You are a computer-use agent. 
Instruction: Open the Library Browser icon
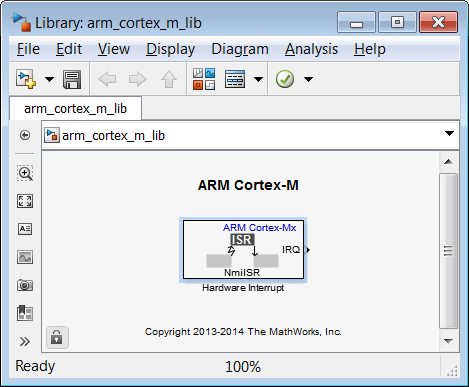(x=204, y=79)
